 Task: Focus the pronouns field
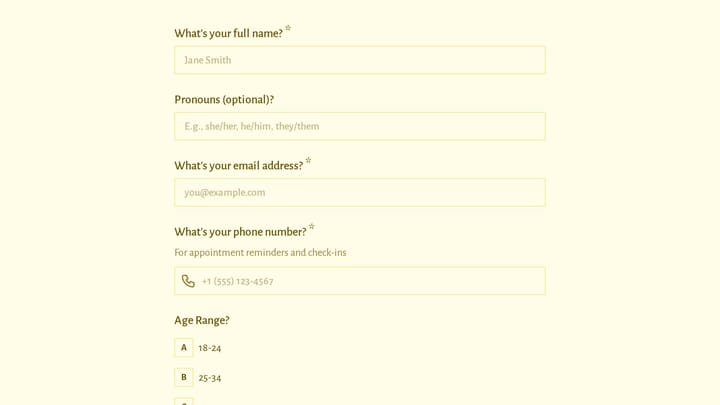tap(360, 126)
